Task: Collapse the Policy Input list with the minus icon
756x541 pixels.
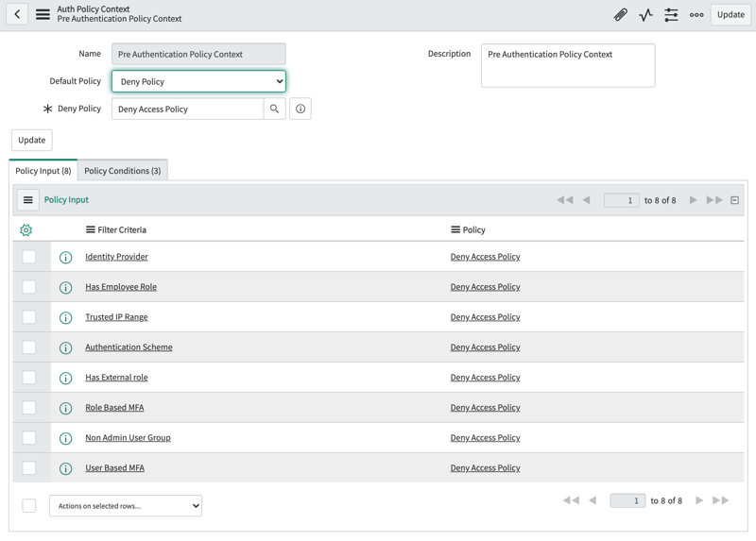Action: pyautogui.click(x=735, y=200)
